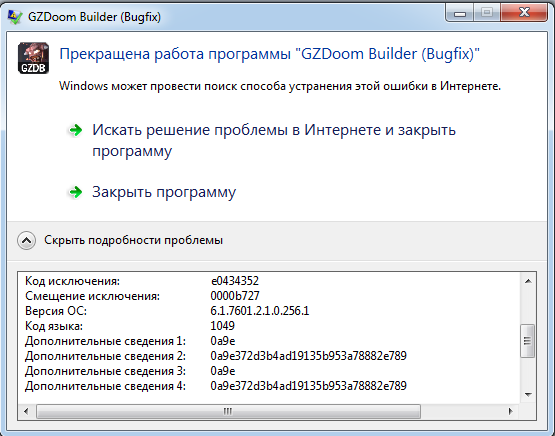This screenshot has width=555, height=436.
Task: Click "Версия ОС:" label
Action: tap(56, 311)
